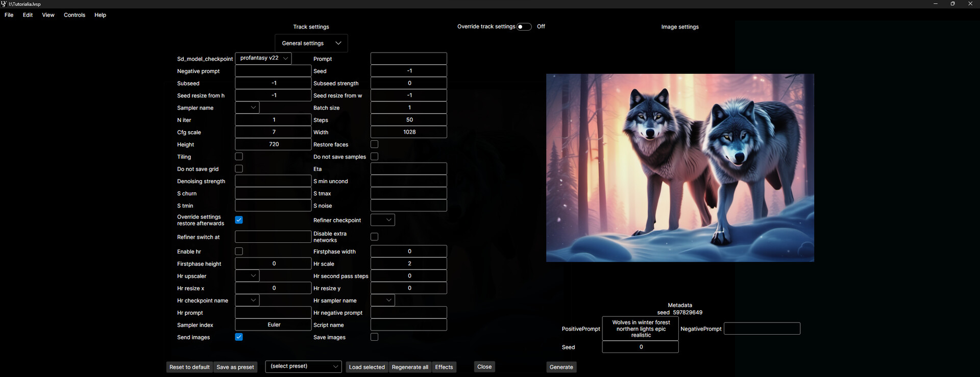
Task: Open the File menu
Action: pos(9,15)
